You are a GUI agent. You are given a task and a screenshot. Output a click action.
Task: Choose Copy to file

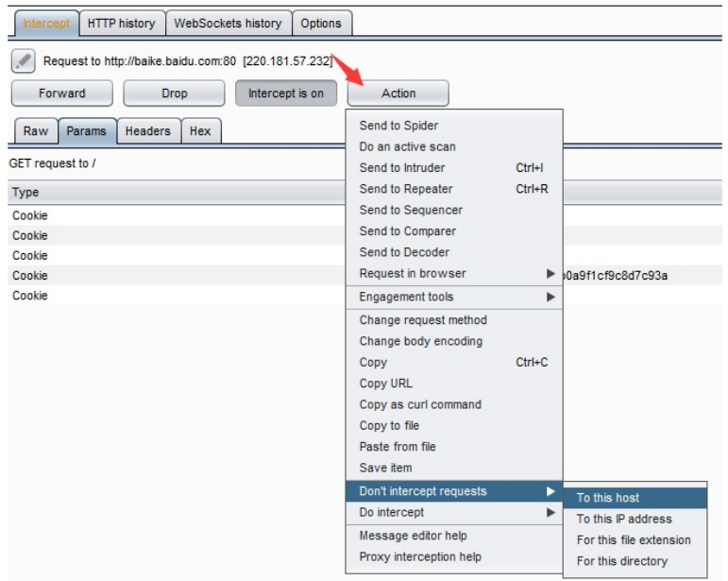point(454,426)
